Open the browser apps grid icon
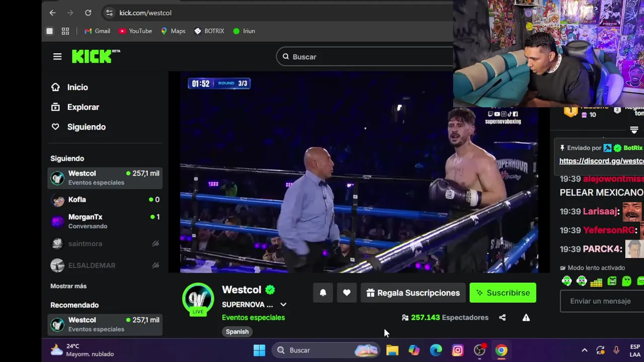Viewport: 644px width, 362px height. pos(65,31)
